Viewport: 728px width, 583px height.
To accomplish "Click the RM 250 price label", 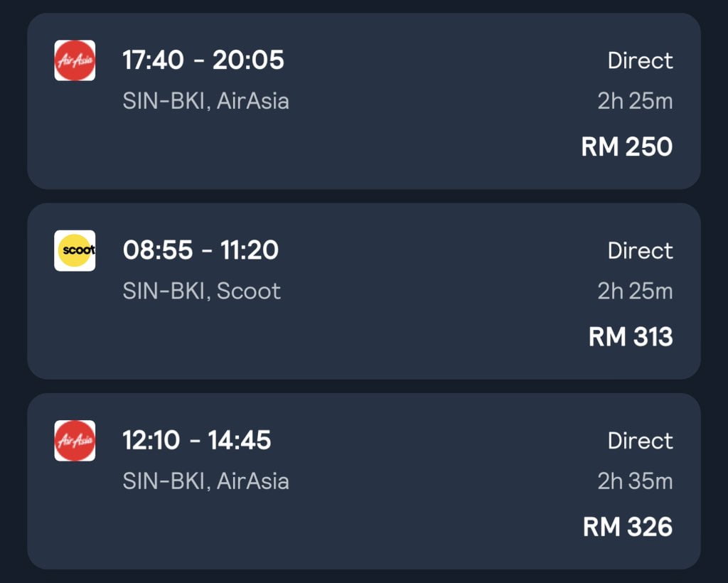I will [x=626, y=146].
